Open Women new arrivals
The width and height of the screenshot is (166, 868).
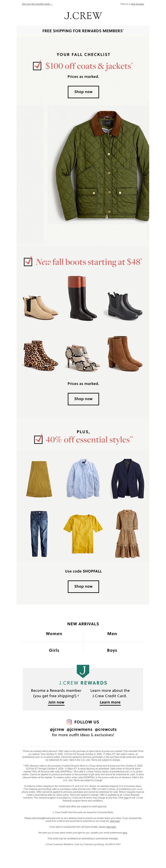tap(54, 633)
